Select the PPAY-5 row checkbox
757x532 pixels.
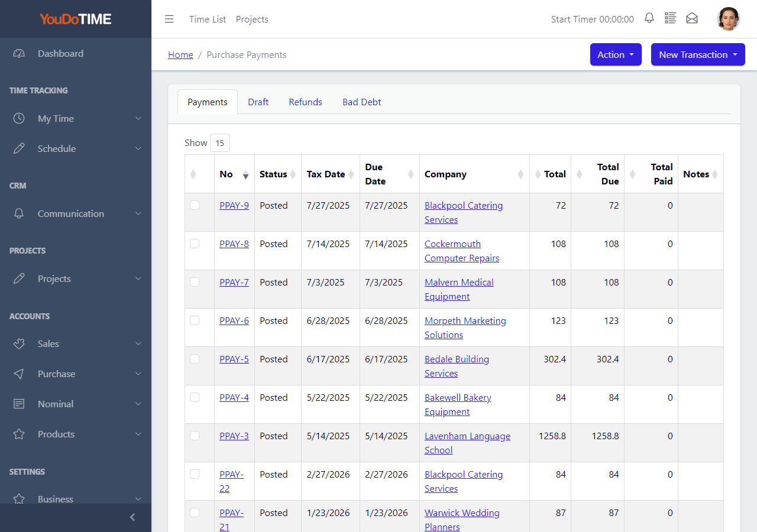click(x=195, y=359)
